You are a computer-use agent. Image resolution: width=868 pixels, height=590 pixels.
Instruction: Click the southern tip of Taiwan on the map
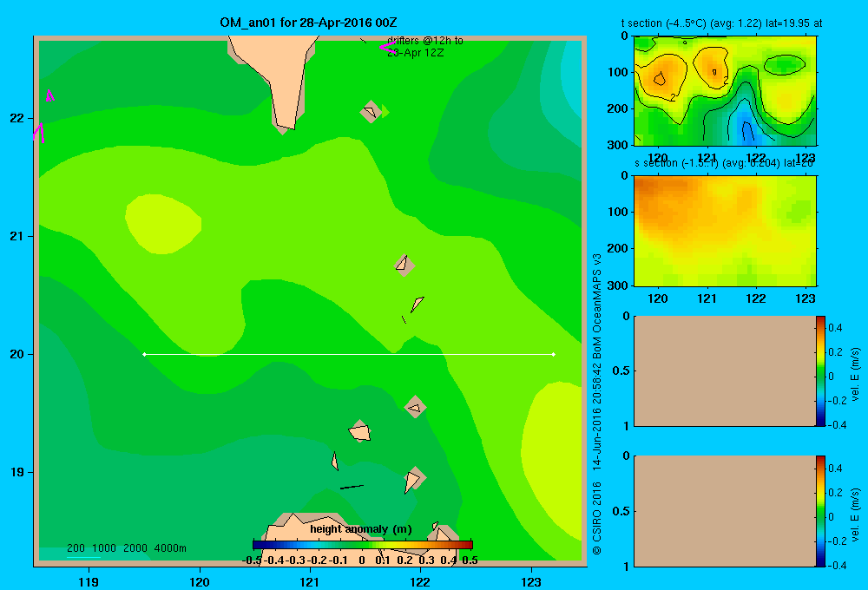point(286,126)
